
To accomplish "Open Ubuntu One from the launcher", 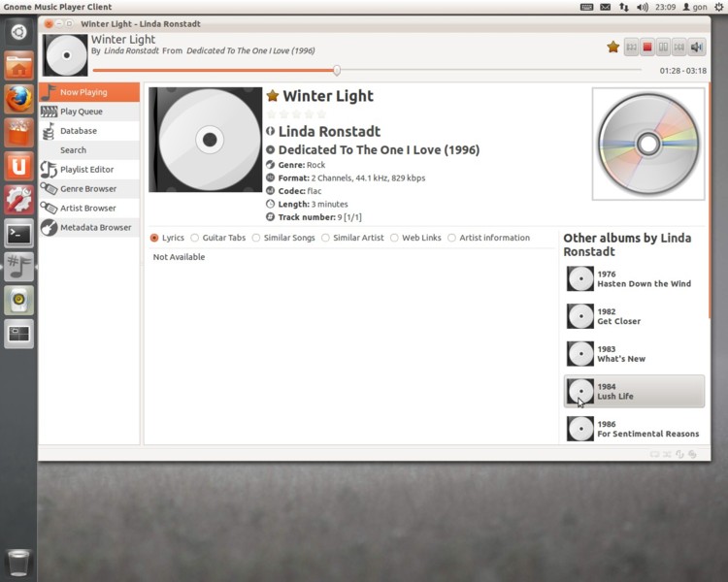I will [x=18, y=166].
